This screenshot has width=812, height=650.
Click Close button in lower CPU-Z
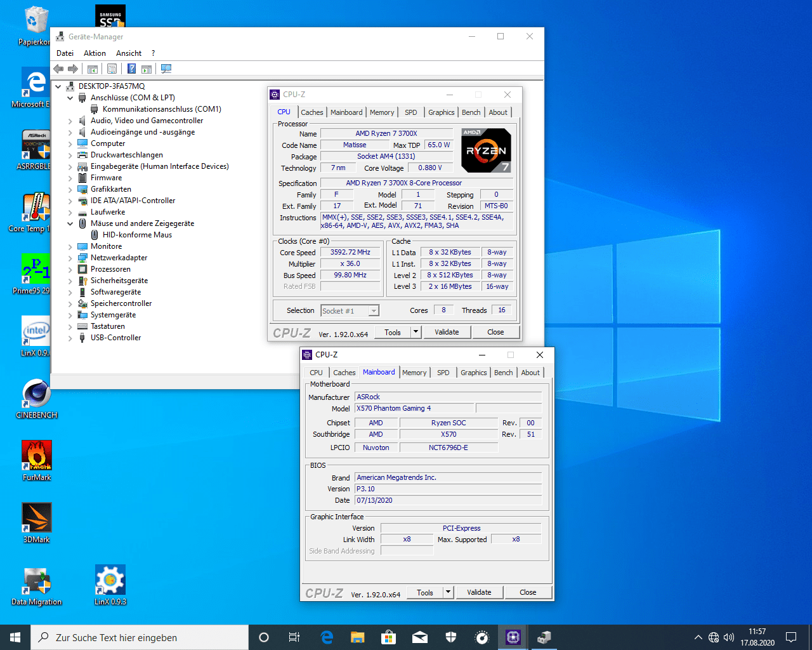point(528,592)
